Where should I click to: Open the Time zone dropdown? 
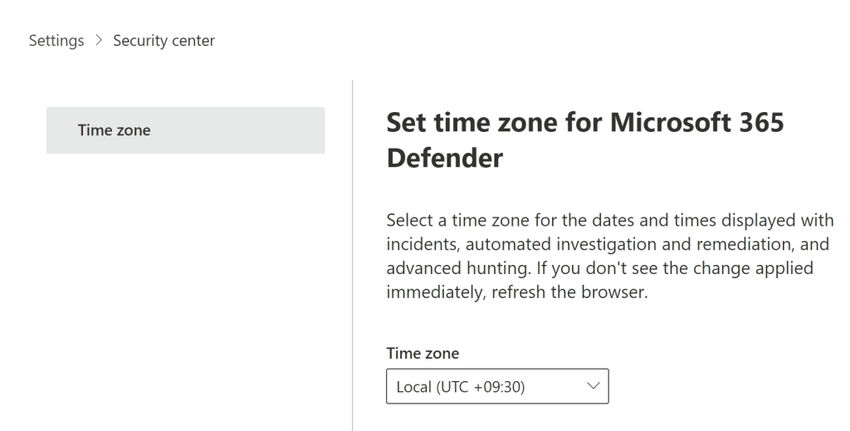click(x=497, y=387)
